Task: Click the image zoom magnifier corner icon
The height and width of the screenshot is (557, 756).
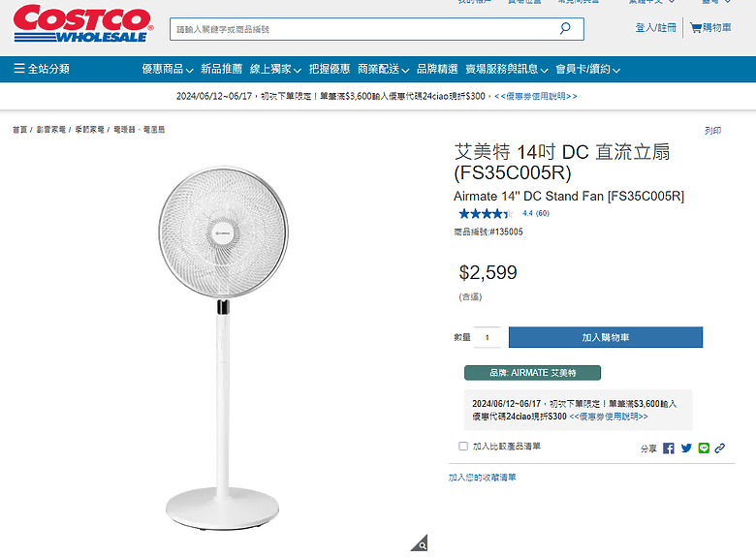Action: pyautogui.click(x=420, y=542)
